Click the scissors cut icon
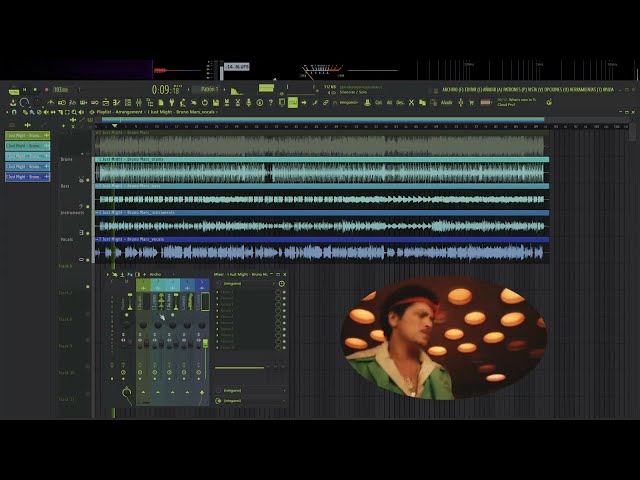 [x=411, y=102]
